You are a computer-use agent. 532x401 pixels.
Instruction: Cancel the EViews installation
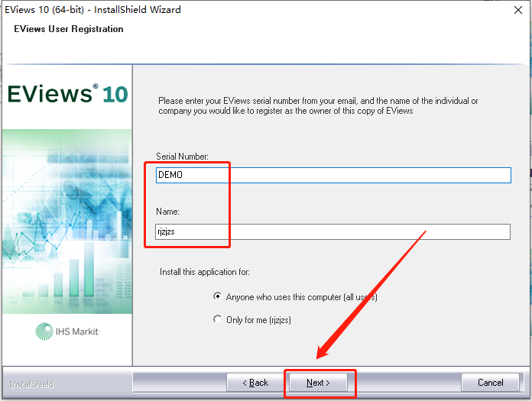[490, 383]
